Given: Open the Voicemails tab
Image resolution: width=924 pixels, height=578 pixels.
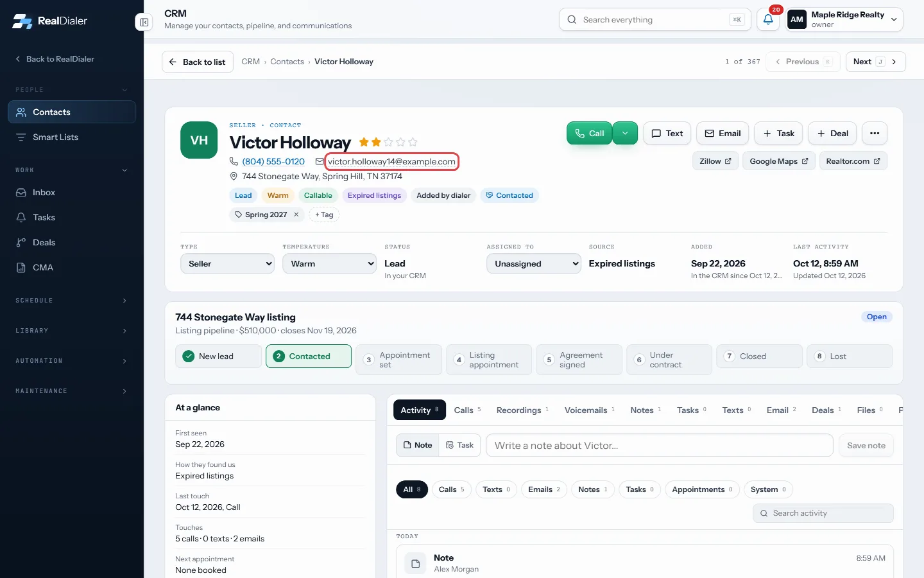Looking at the screenshot, I should (x=589, y=410).
